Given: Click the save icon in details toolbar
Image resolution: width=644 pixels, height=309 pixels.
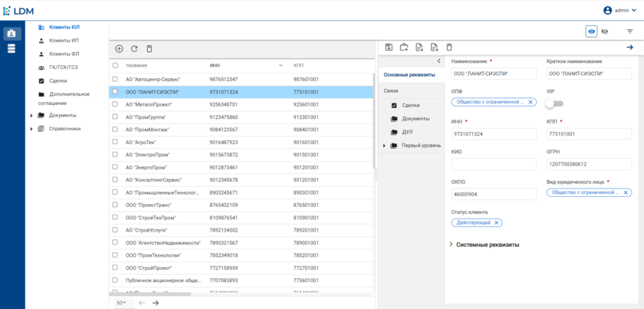Looking at the screenshot, I should [389, 48].
